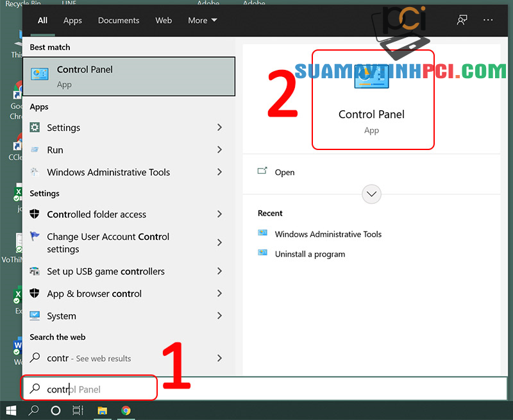Switch to the Web search tab

click(x=164, y=20)
